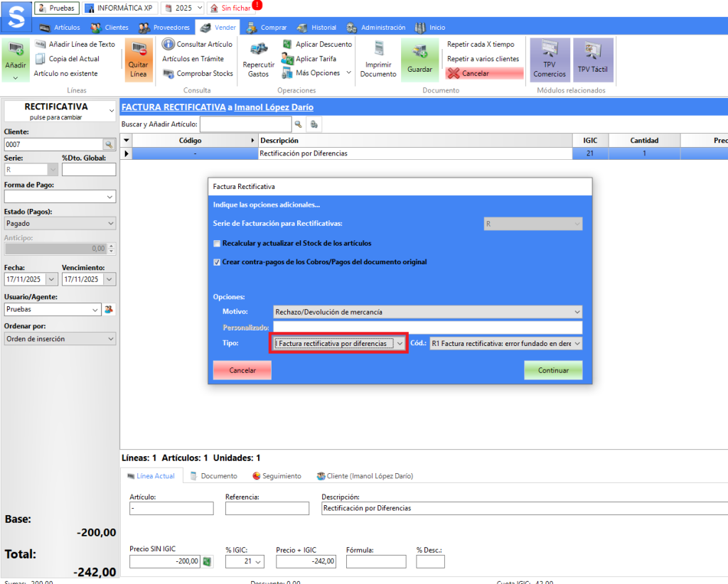
Task: Enable Recalcular y actualizar el Stock checkbox
Action: pyautogui.click(x=218, y=244)
